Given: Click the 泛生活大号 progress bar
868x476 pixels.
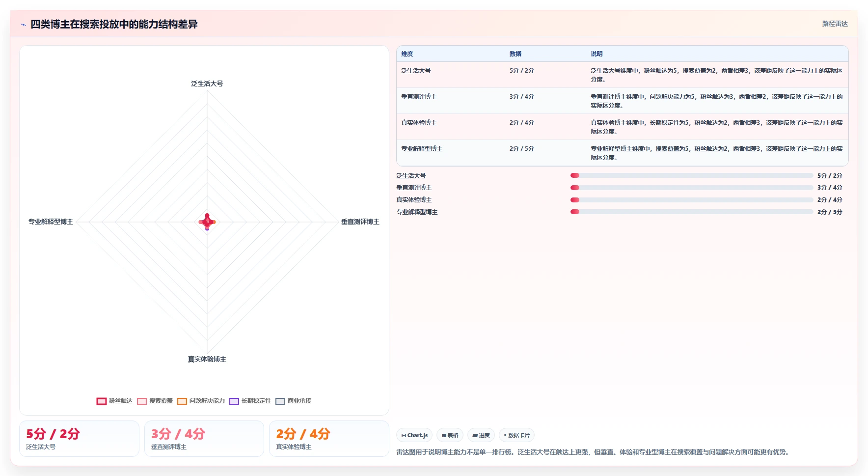Looking at the screenshot, I should 692,175.
